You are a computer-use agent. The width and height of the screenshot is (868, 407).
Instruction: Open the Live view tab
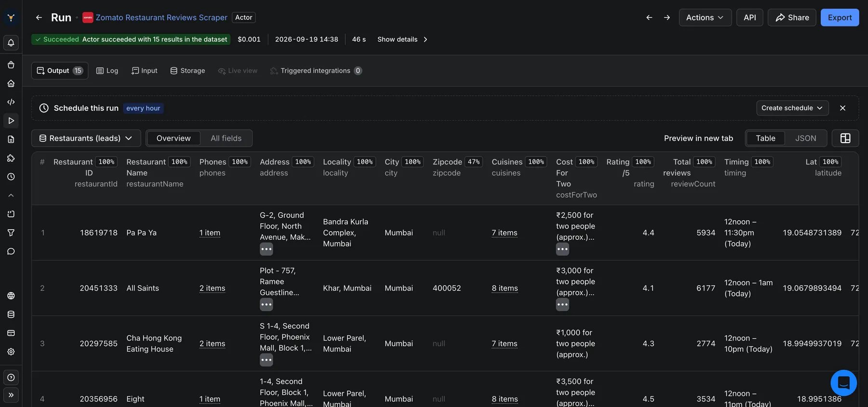click(238, 71)
